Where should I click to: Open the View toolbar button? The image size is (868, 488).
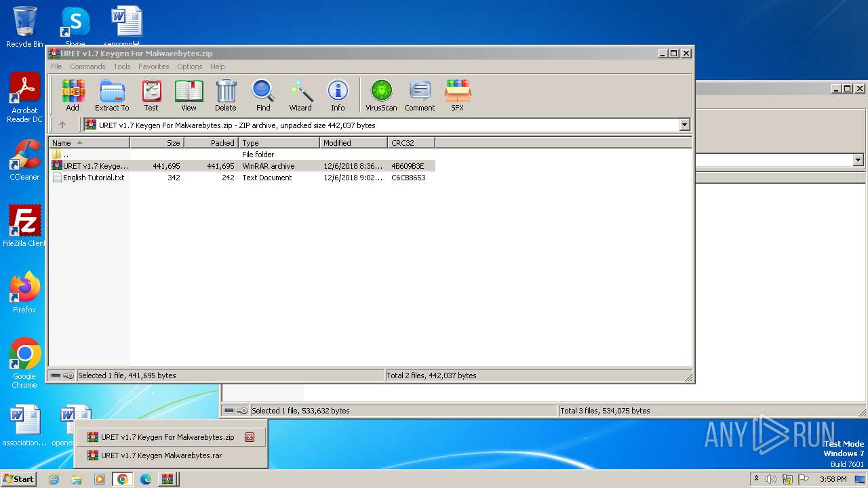tap(189, 95)
